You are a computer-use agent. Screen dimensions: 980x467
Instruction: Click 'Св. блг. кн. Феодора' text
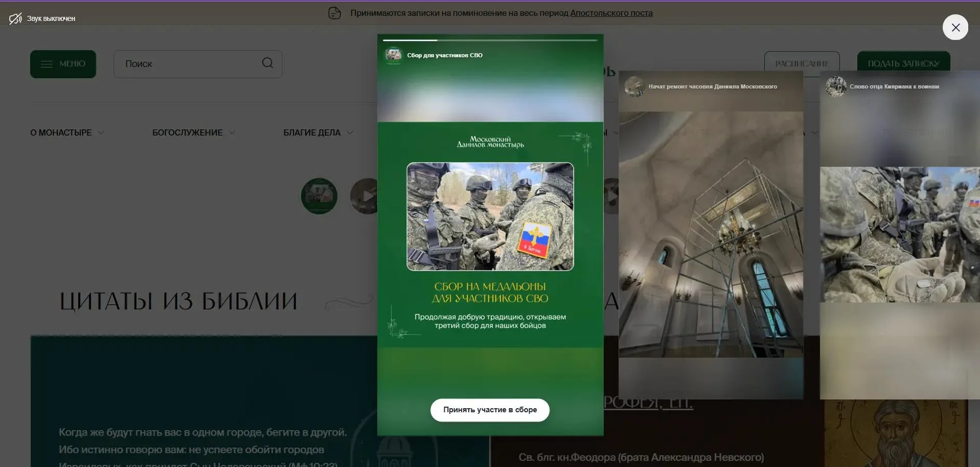pyautogui.click(x=641, y=457)
